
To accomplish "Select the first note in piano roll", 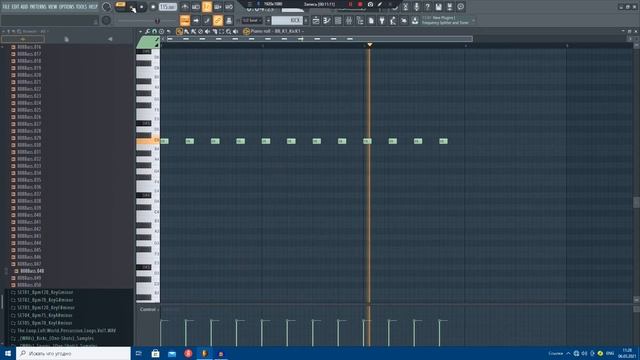I will 164,141.
